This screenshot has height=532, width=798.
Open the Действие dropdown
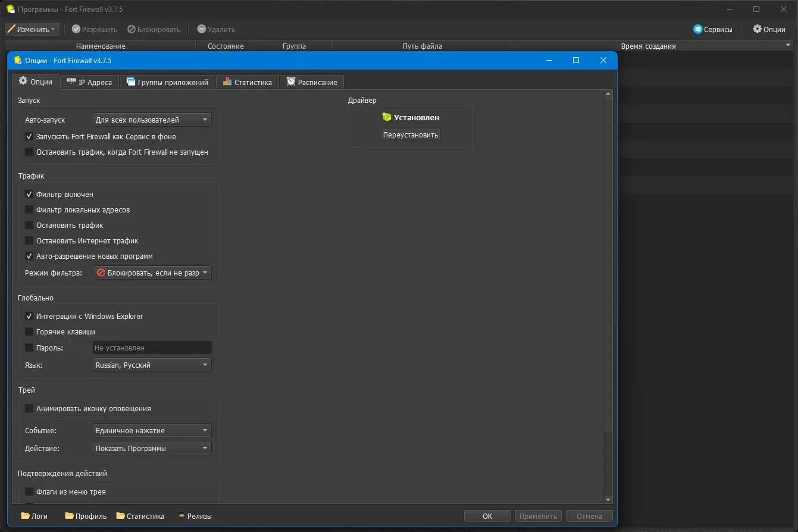tap(152, 448)
